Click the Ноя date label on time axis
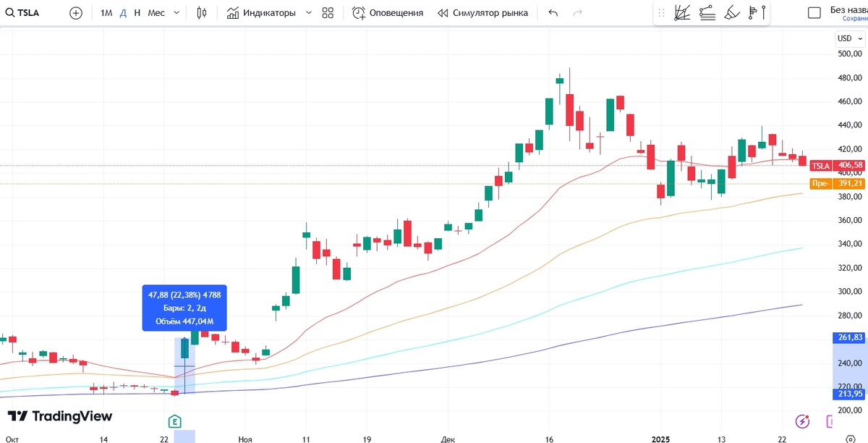The height and width of the screenshot is (443, 868). (246, 439)
